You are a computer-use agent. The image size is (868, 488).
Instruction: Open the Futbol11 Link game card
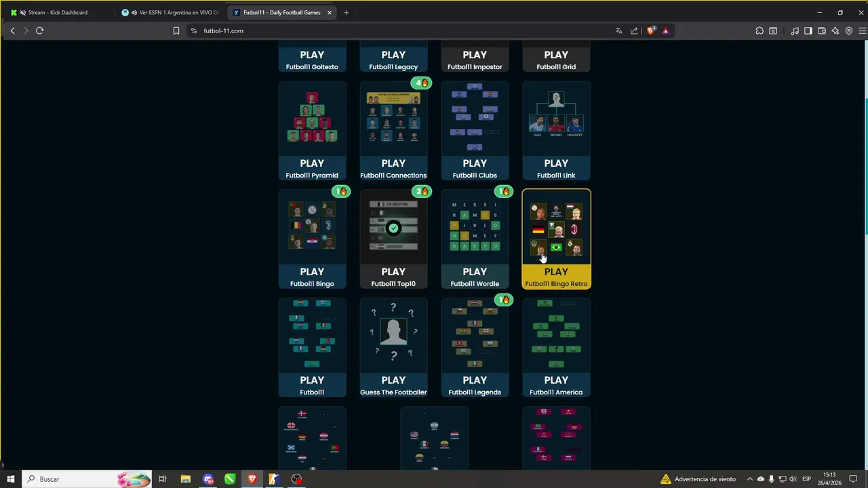point(556,131)
